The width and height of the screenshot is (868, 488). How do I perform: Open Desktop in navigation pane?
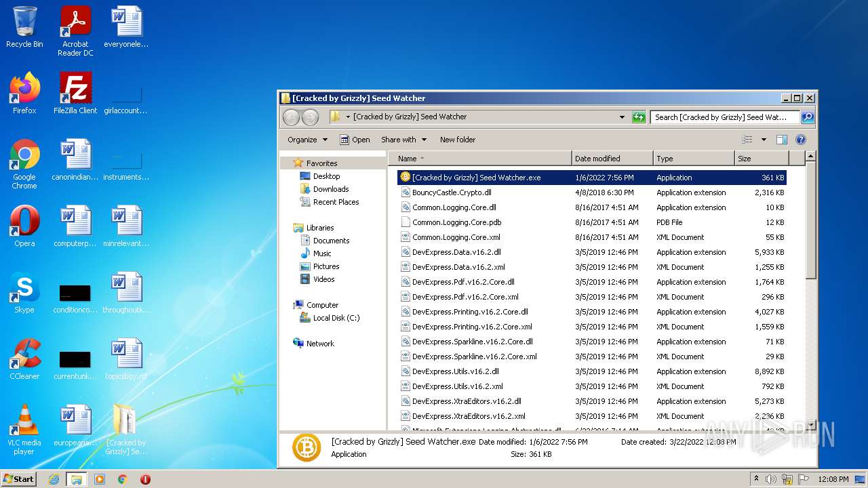pyautogui.click(x=326, y=176)
